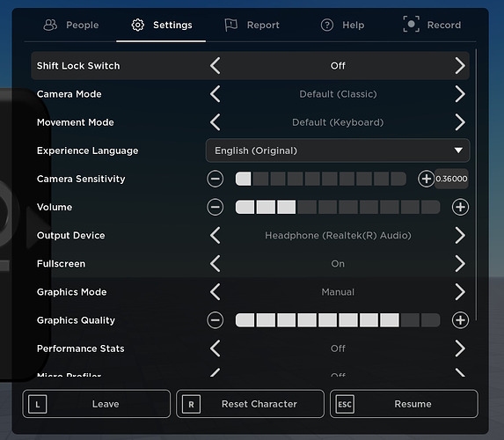Viewport: 504px width, 440px height.
Task: Click the Experience Language label
Action: coord(87,150)
